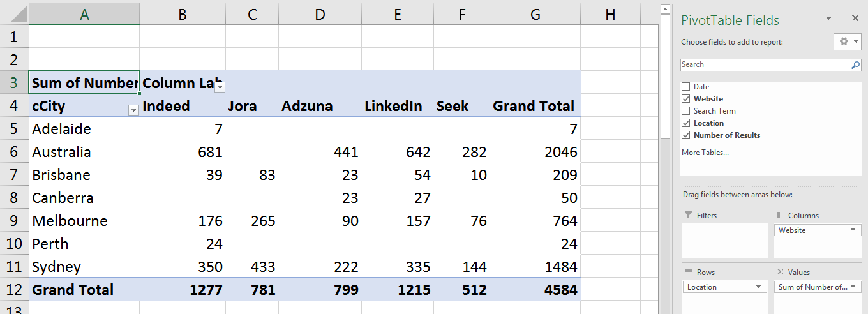Select the 'Melbourne' row label
The height and width of the screenshot is (314, 868).
(x=84, y=220)
